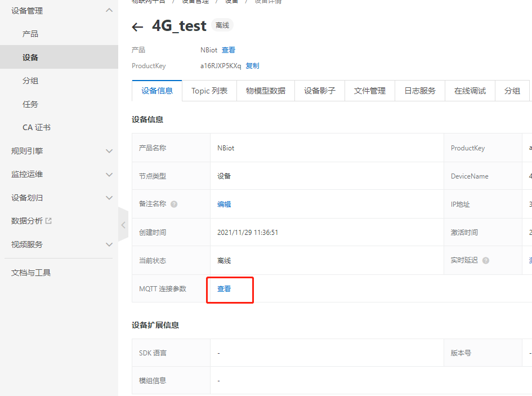Viewport: 532px width, 396px height.
Task: Open the help icon beside 备注名称
Action: 174,204
